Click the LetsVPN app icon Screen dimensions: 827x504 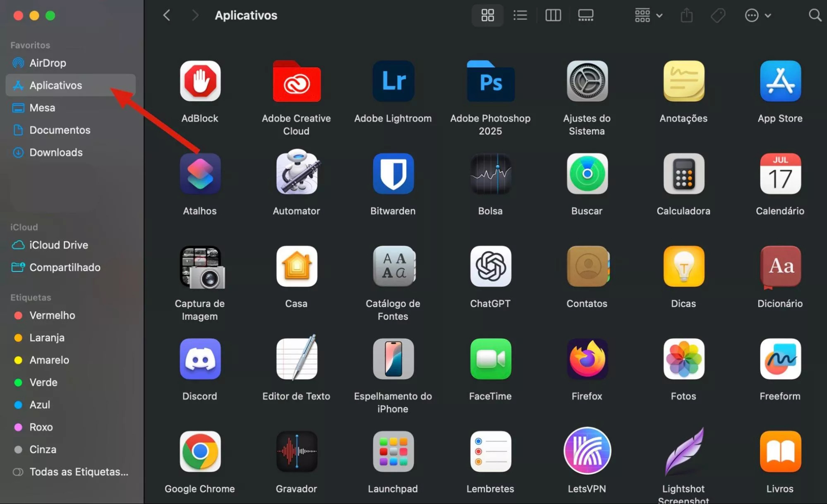point(587,451)
